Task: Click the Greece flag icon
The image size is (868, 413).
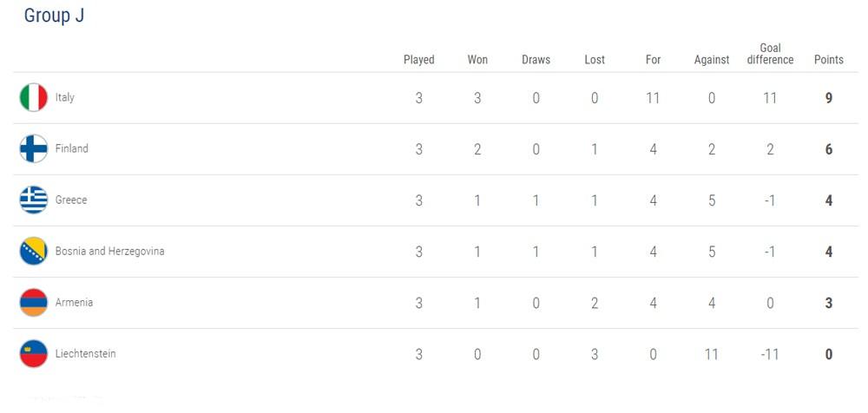Action: pos(34,200)
